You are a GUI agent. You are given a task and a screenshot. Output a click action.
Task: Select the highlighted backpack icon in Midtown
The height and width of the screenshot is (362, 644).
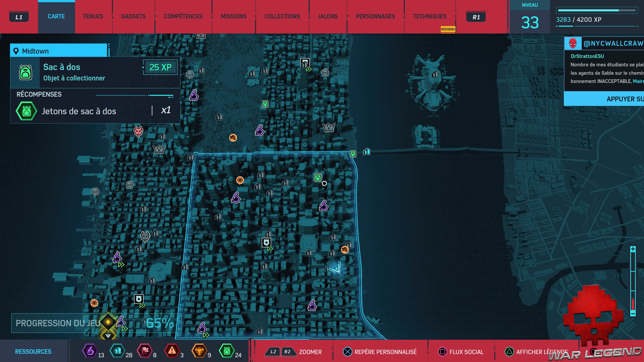[318, 177]
